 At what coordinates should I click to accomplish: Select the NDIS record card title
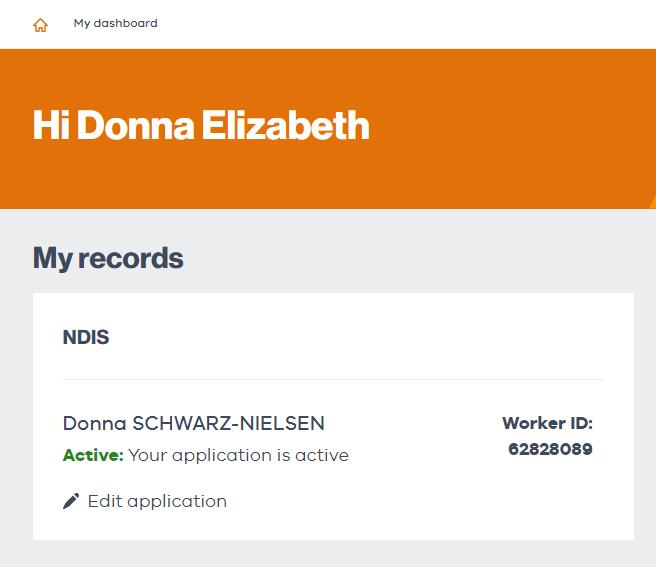[x=86, y=338]
